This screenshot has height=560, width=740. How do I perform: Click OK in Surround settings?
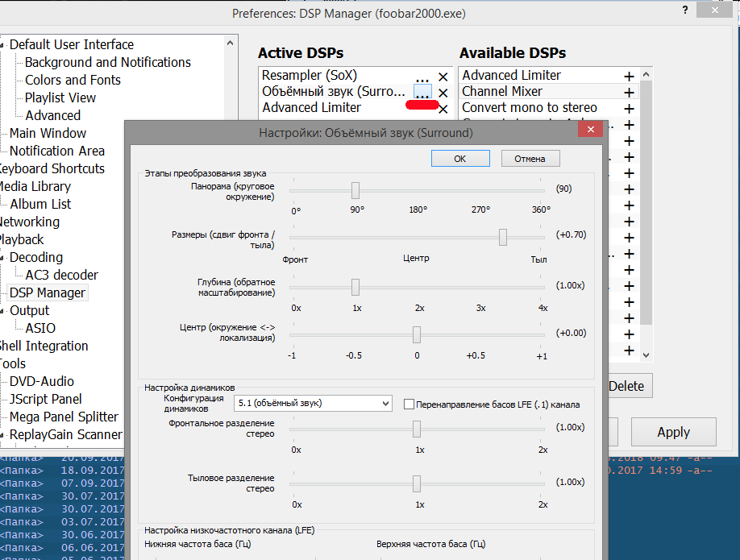[x=459, y=159]
